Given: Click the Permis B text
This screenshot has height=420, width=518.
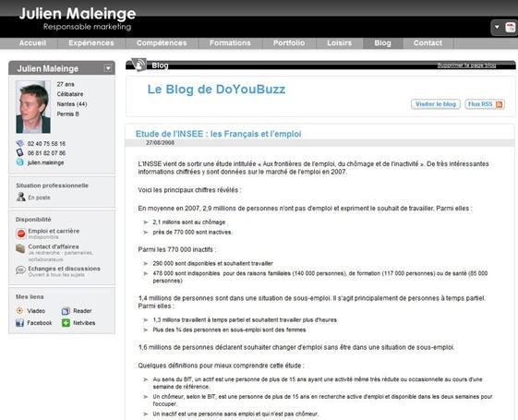Looking at the screenshot, I should (x=67, y=114).
